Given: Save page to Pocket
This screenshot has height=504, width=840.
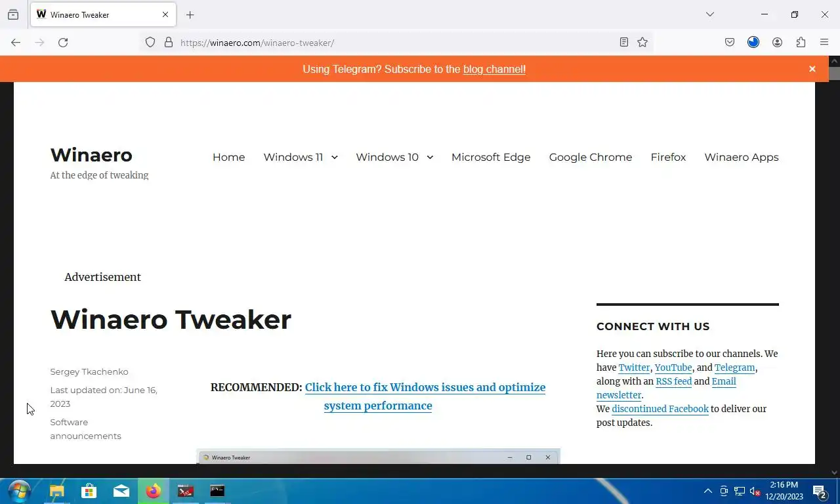Looking at the screenshot, I should coord(730,43).
